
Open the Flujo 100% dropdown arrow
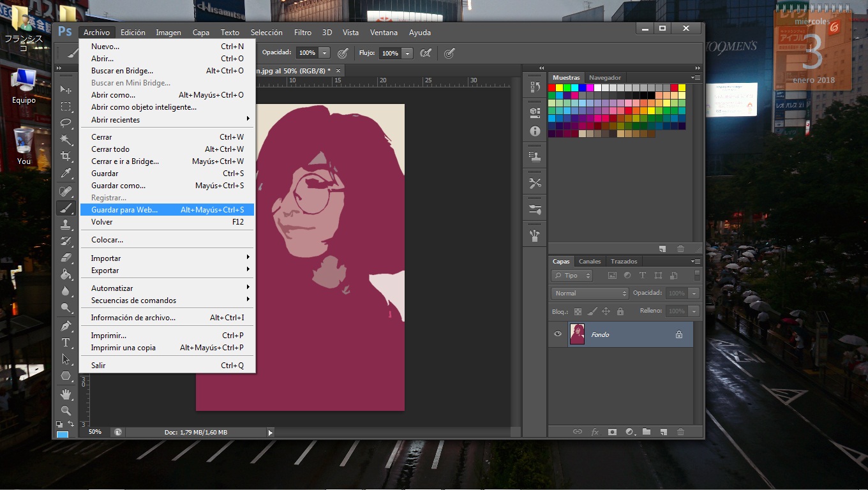click(x=407, y=53)
